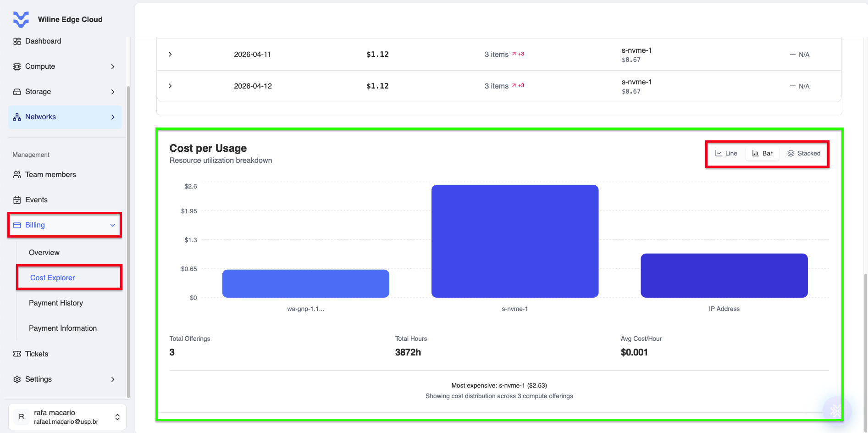Switch chart to Stacked view
The width and height of the screenshot is (868, 433).
(x=804, y=154)
